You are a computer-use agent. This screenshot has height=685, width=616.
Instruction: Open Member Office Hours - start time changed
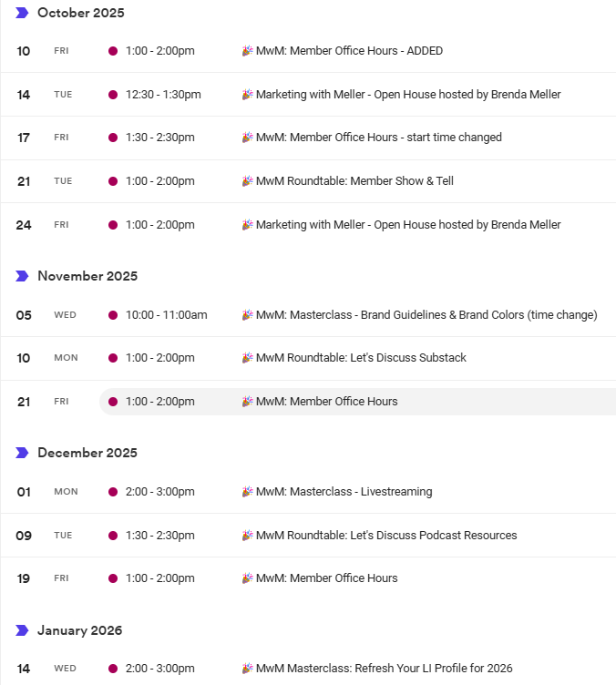pyautogui.click(x=378, y=138)
